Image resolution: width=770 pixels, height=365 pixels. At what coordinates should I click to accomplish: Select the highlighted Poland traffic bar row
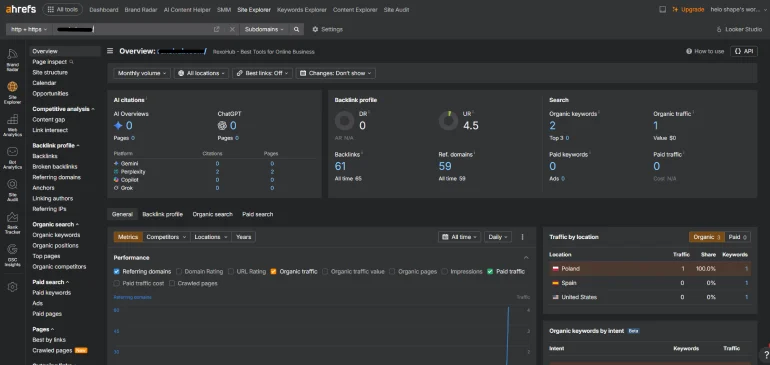650,269
